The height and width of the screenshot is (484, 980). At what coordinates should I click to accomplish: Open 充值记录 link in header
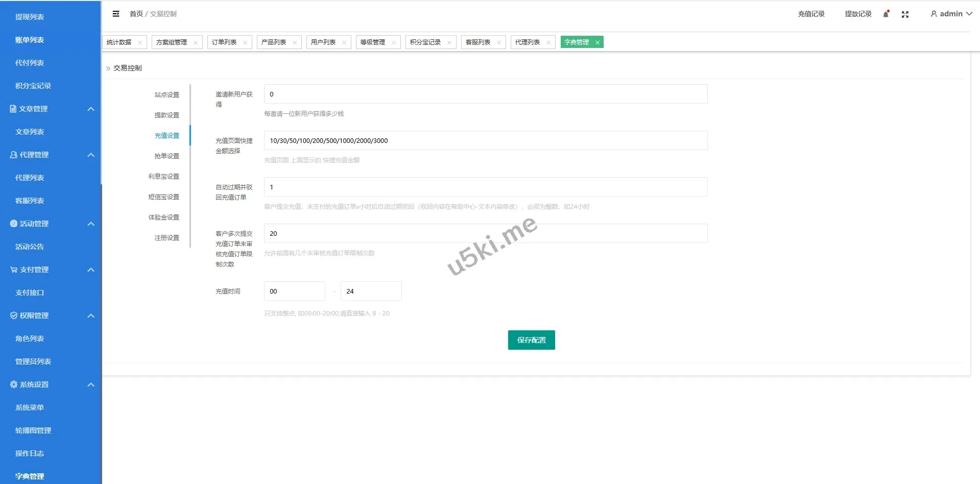811,14
